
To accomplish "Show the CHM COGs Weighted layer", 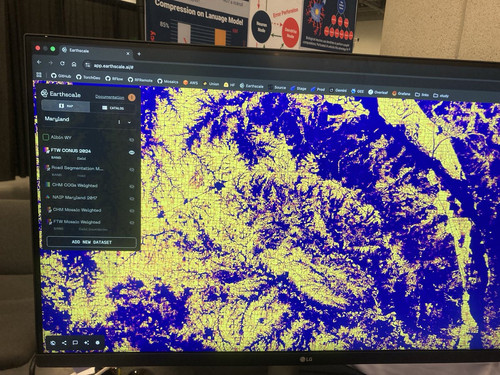I will coord(132,187).
